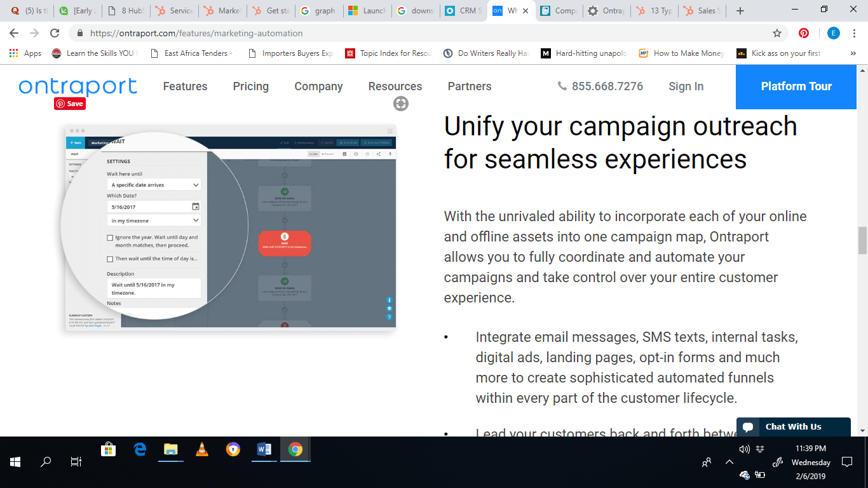The image size is (868, 488).
Task: Open the Pricing page
Action: [x=250, y=86]
